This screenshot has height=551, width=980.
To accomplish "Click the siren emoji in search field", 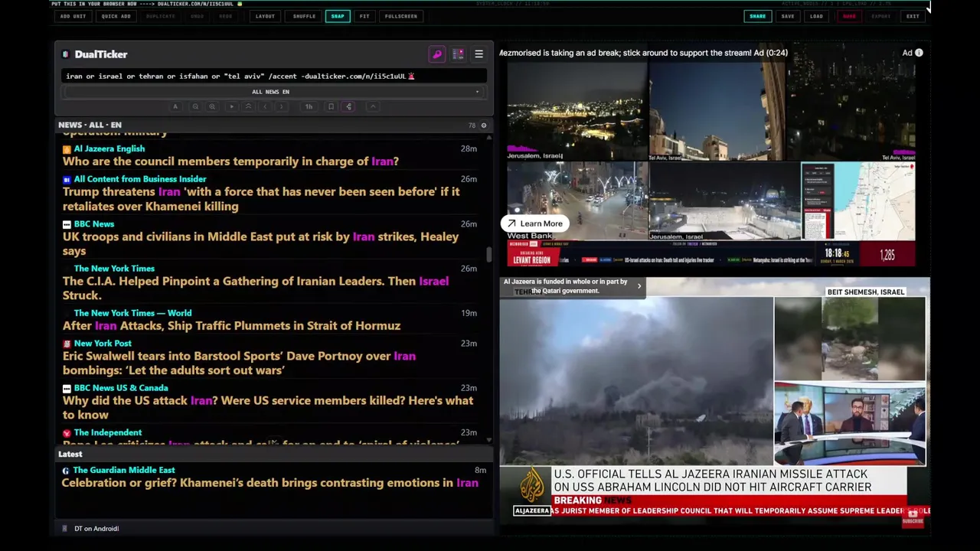I will tap(411, 76).
